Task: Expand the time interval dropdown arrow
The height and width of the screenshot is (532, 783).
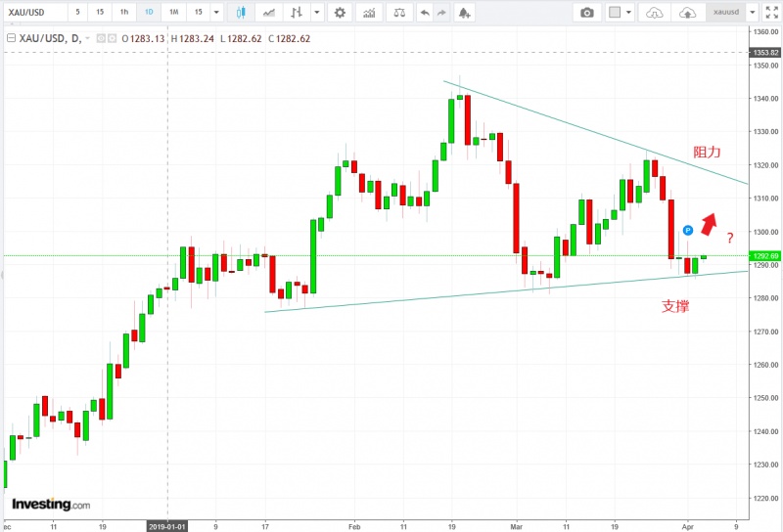Action: [216, 13]
